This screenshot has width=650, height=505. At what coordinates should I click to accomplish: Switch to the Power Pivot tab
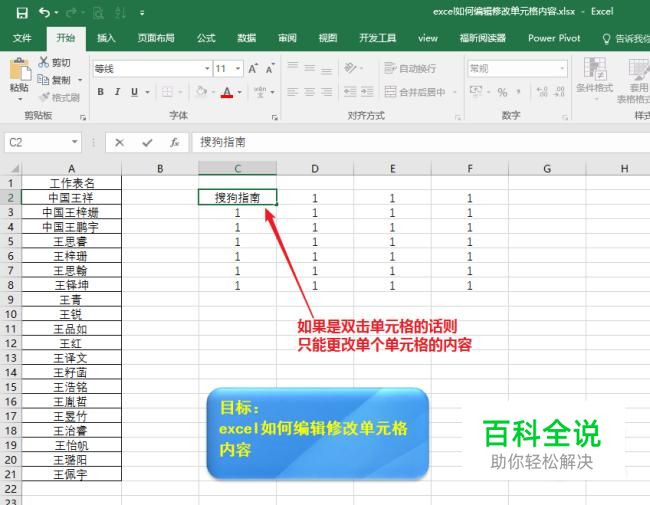[x=554, y=38]
